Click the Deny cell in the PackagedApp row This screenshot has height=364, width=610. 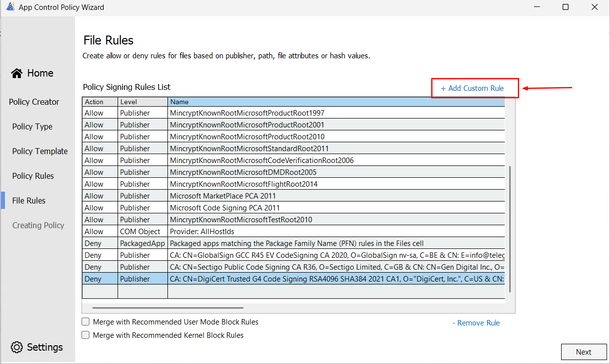click(100, 243)
